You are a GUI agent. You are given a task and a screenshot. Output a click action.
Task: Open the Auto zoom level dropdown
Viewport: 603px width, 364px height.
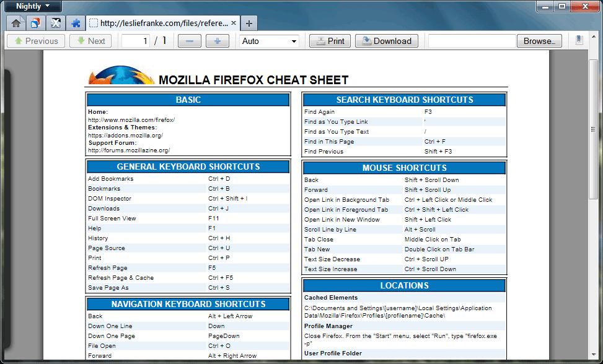tap(269, 41)
